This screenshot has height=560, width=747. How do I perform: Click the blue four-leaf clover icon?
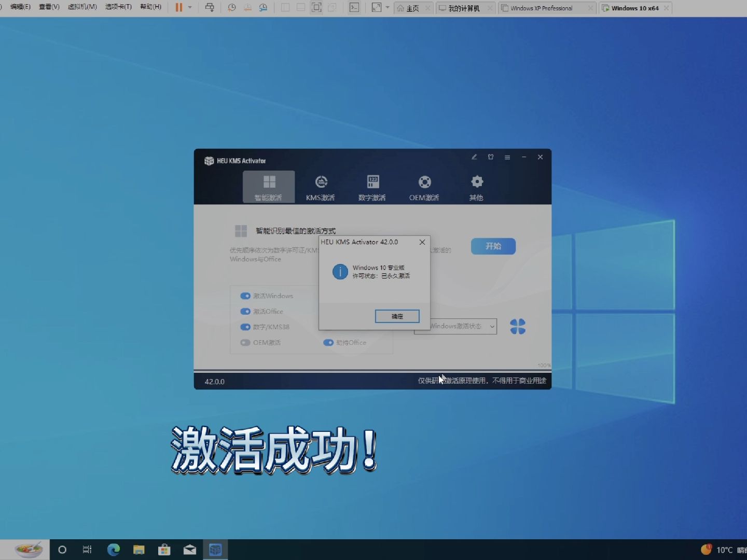518,327
